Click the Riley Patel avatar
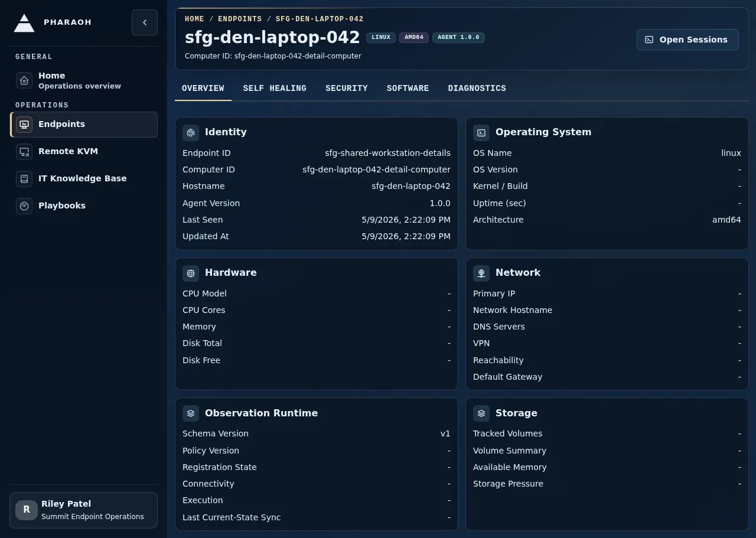The height and width of the screenshot is (538, 756). click(27, 510)
